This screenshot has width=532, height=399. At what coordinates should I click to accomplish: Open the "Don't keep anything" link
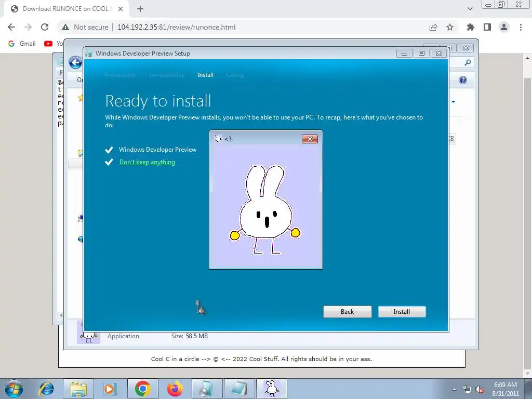[147, 162]
